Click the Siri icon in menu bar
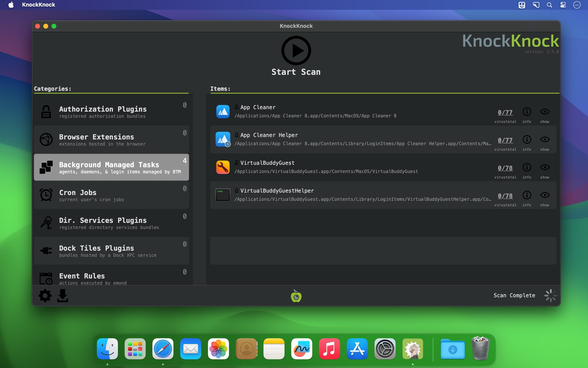 [x=577, y=5]
